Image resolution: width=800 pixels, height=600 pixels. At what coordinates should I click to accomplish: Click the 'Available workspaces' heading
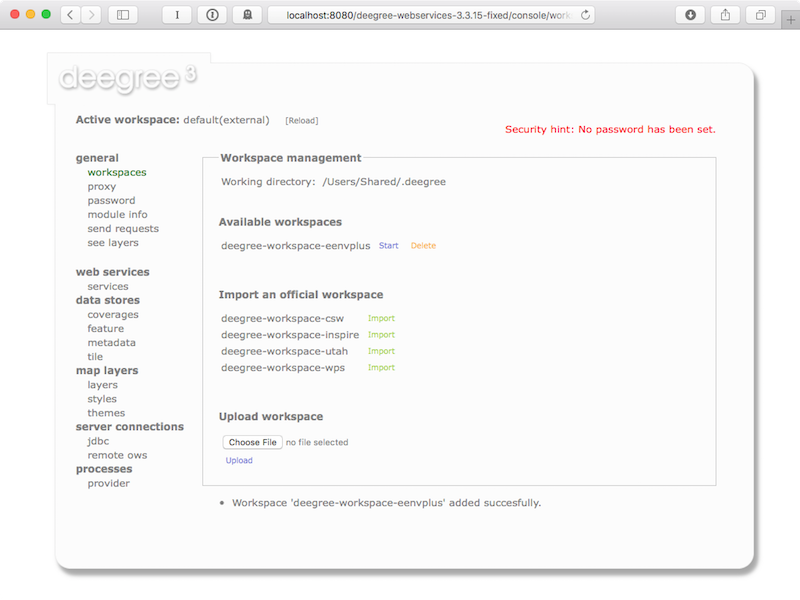pos(280,222)
